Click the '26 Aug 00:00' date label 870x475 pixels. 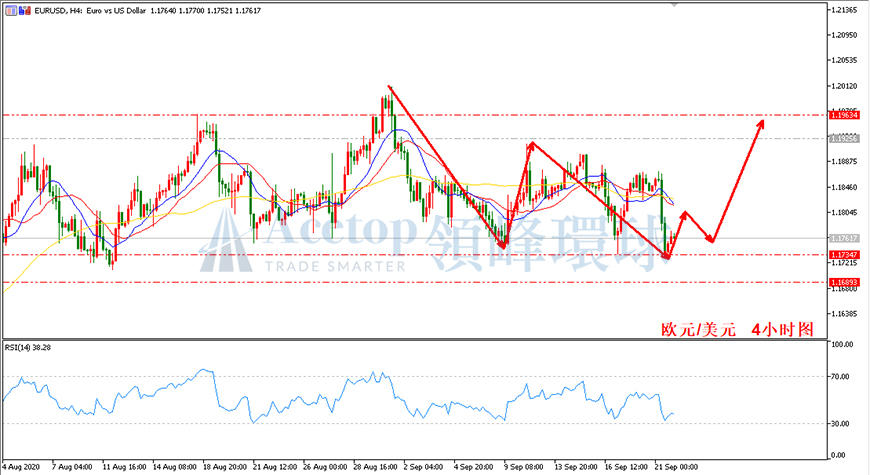pos(325,467)
